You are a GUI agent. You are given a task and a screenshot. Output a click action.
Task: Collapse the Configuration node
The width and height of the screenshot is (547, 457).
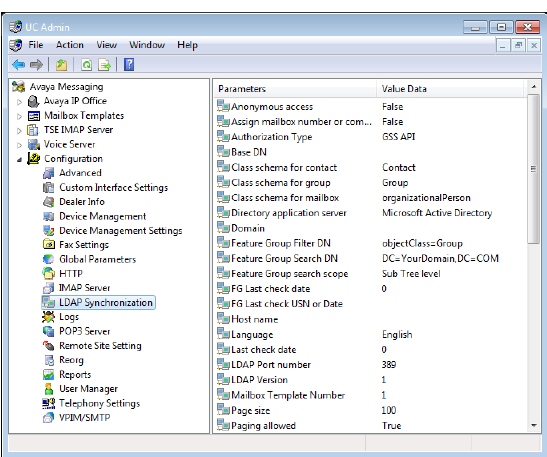pos(20,160)
